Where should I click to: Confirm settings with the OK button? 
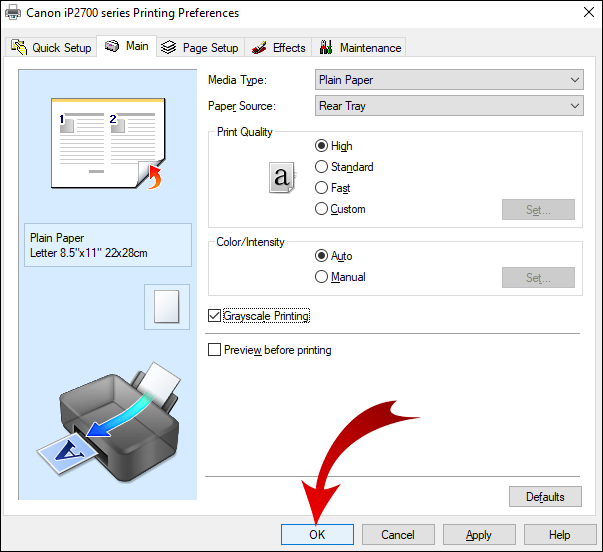(317, 534)
